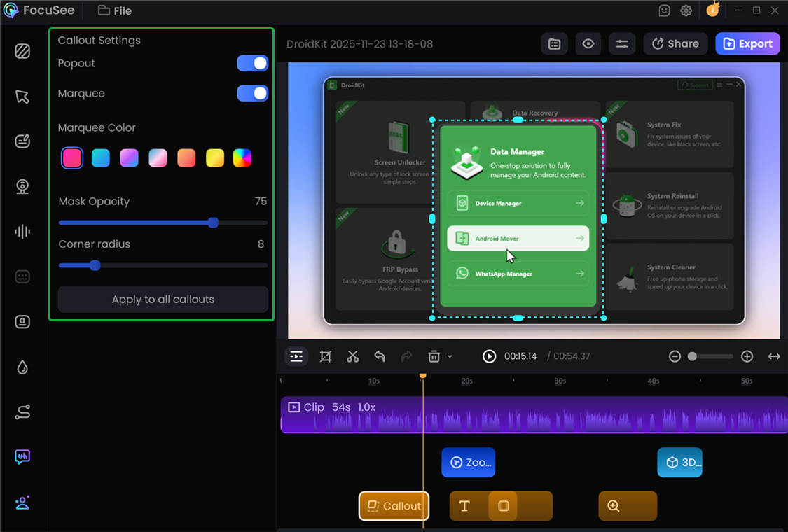This screenshot has width=788, height=532.
Task: Fit timeline to width arrow icon
Action: 774,356
